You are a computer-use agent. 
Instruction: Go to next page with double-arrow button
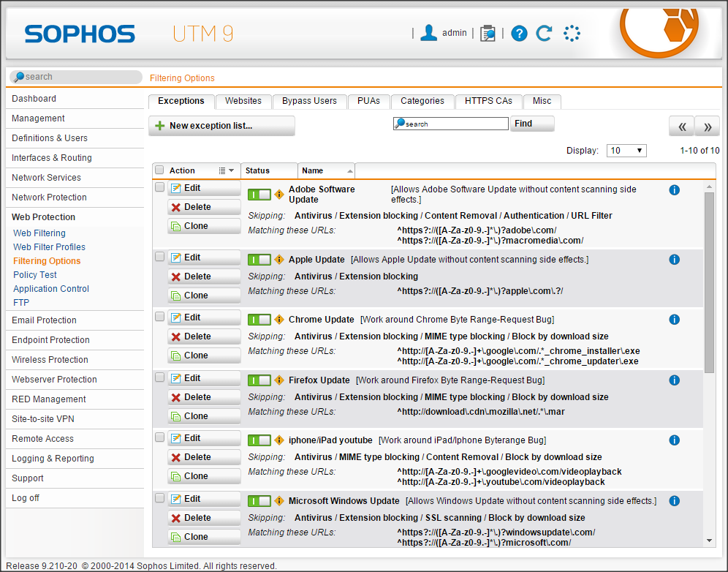coord(707,126)
